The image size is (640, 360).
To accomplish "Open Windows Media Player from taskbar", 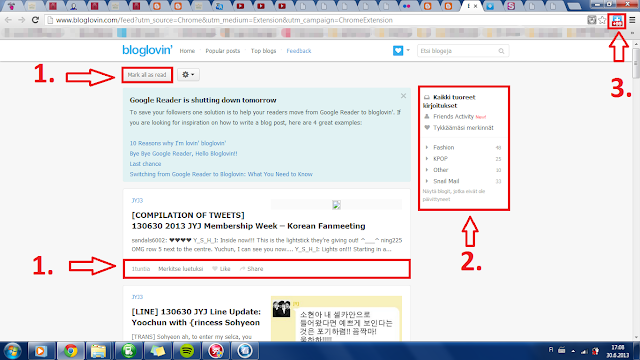I will [40, 351].
